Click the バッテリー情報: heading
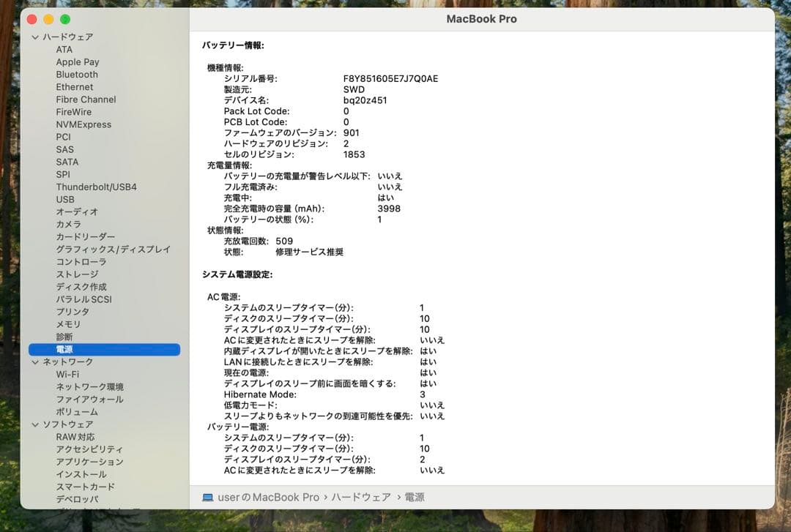Screen dimensions: 791x532 pos(233,45)
